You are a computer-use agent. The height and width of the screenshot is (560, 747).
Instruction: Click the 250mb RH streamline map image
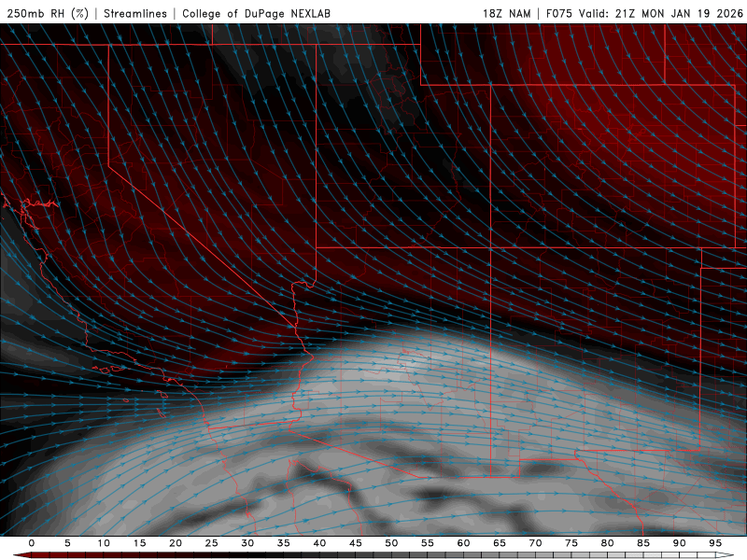[373, 280]
